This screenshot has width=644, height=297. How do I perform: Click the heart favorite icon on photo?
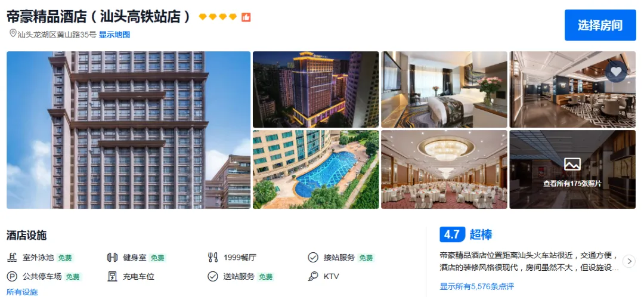615,72
